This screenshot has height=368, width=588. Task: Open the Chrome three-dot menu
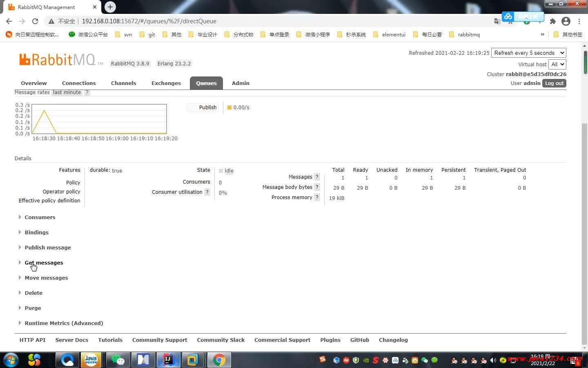click(x=579, y=21)
